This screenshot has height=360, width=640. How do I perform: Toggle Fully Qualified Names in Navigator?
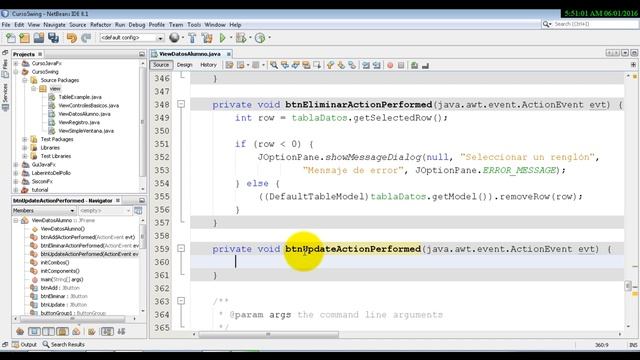click(x=91, y=331)
